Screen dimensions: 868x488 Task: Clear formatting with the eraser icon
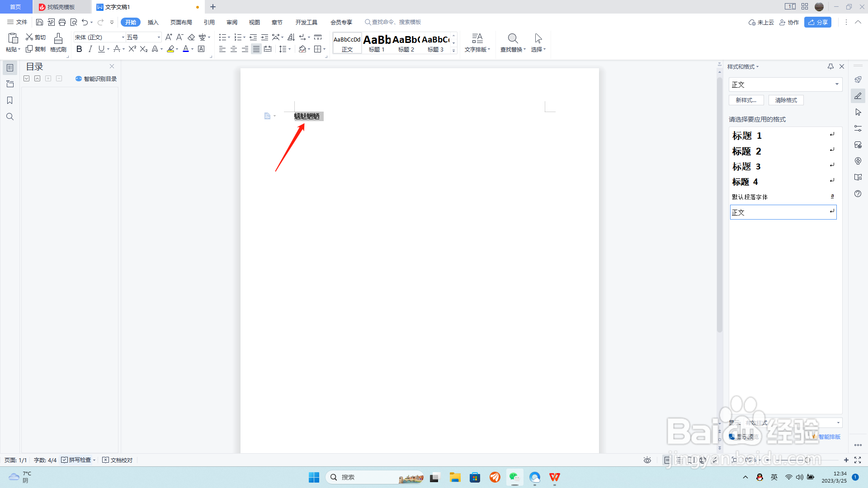[191, 37]
